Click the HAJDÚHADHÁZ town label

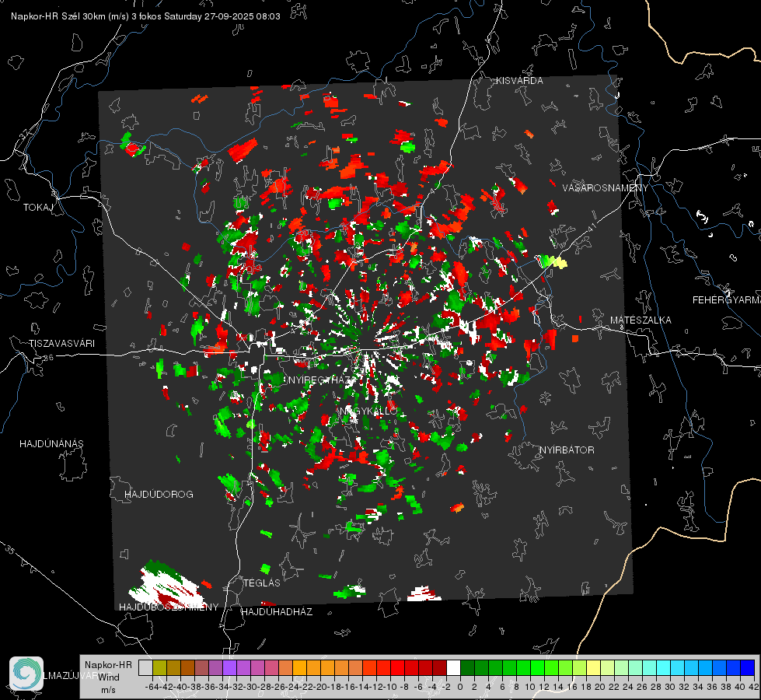click(x=277, y=611)
